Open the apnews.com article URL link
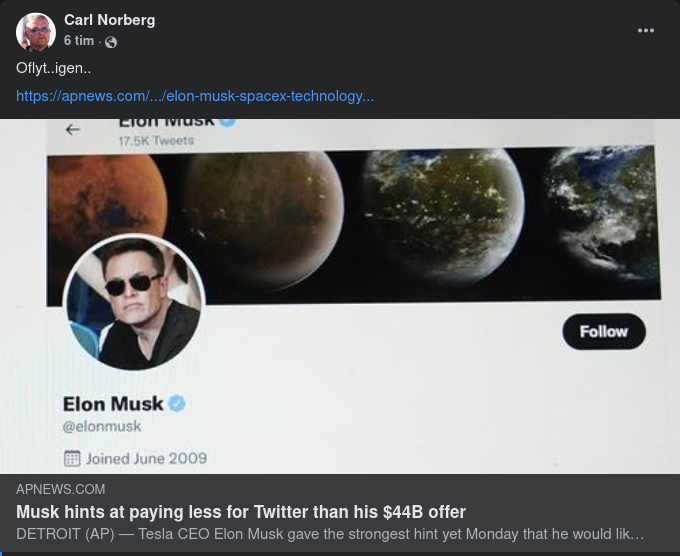The width and height of the screenshot is (680, 556). pyautogui.click(x=195, y=96)
